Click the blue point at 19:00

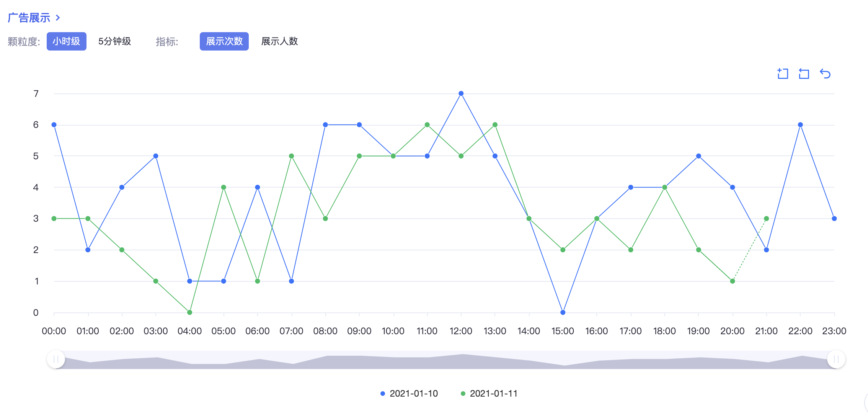[x=699, y=156]
